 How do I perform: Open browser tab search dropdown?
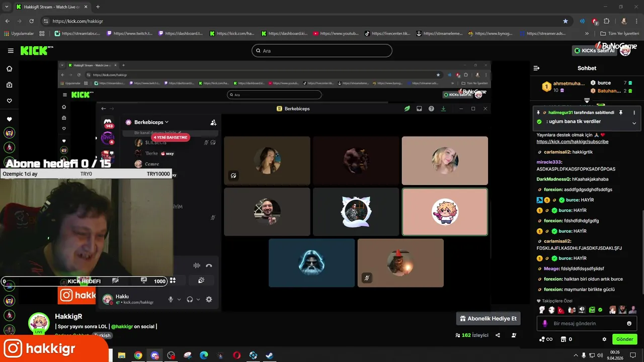click(7, 7)
